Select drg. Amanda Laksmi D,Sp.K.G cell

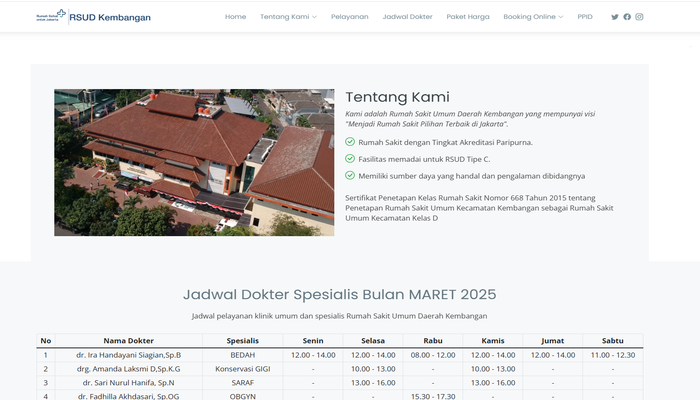click(x=129, y=369)
